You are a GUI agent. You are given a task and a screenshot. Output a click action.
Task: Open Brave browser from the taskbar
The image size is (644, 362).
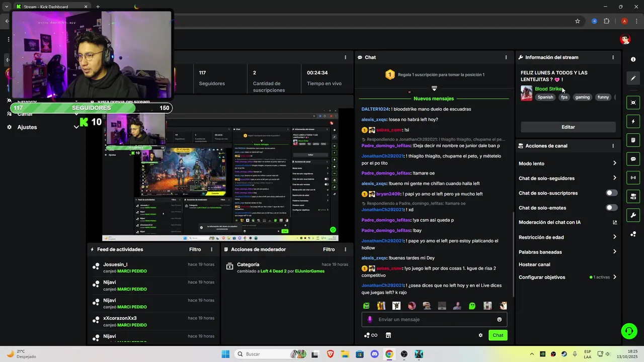[x=330, y=354]
